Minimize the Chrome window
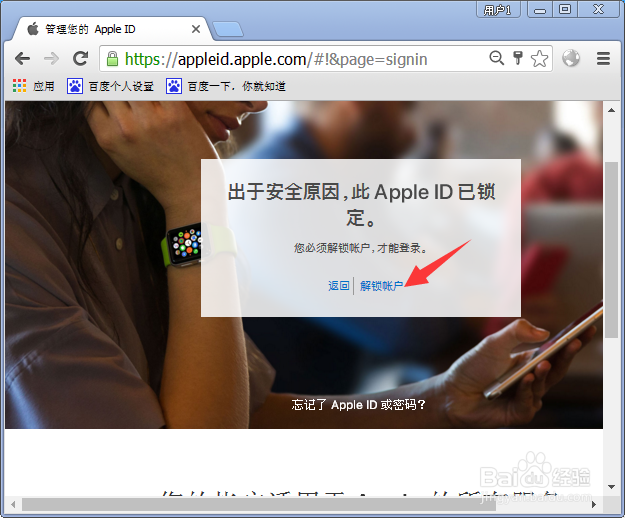Screen dimensions: 625x518 540,9
